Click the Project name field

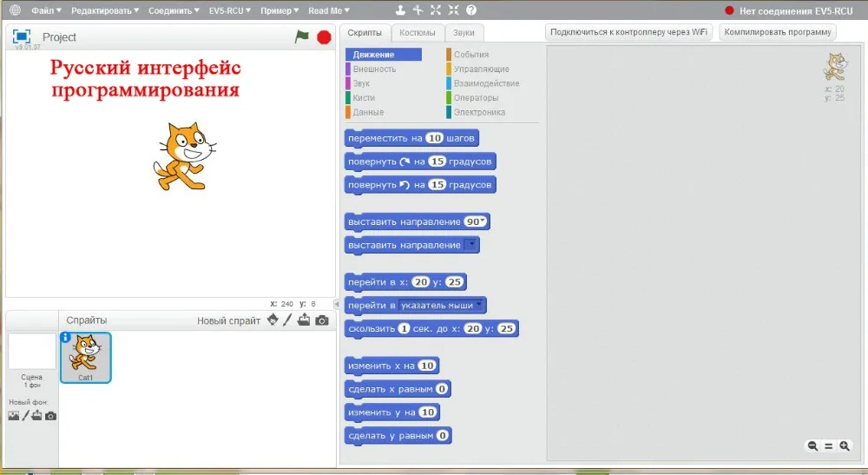point(60,37)
